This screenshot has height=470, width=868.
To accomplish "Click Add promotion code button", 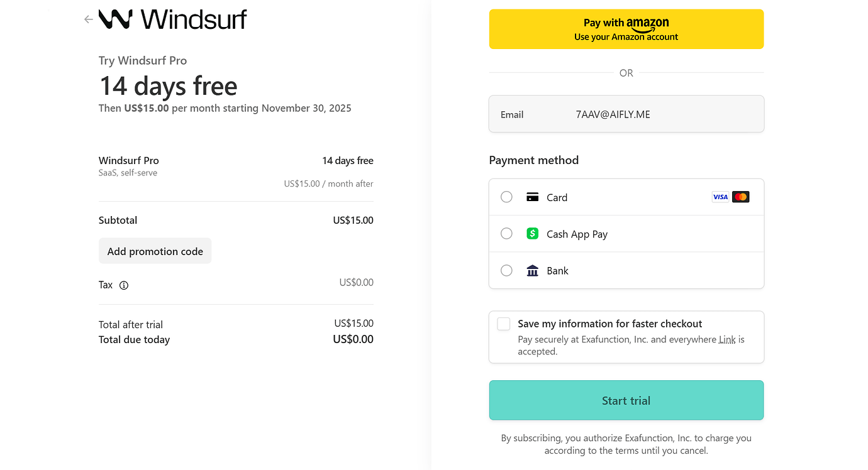I will (155, 251).
